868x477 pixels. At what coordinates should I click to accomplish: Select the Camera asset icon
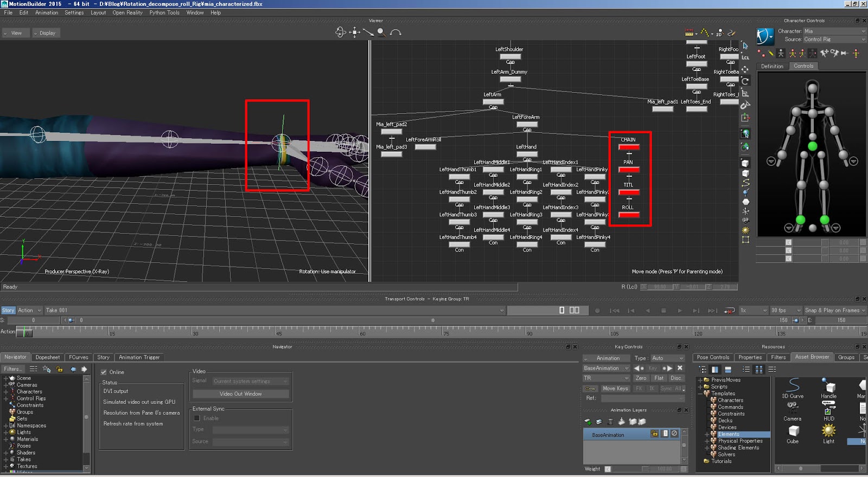tap(793, 411)
